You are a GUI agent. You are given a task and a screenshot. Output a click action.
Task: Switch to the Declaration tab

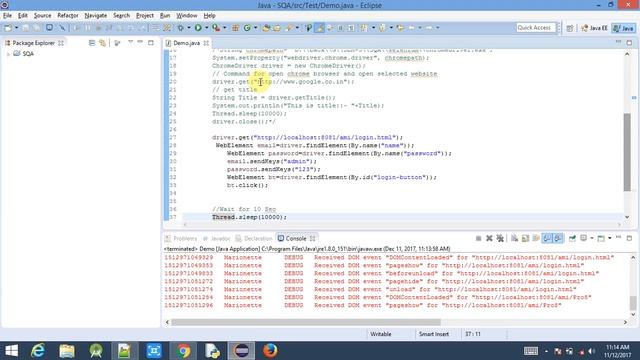(254, 238)
